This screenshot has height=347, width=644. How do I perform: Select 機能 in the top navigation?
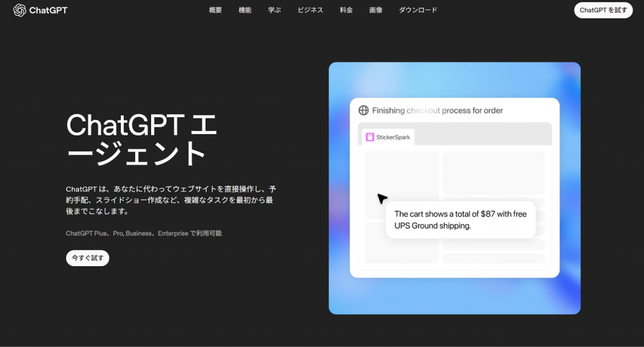(245, 10)
